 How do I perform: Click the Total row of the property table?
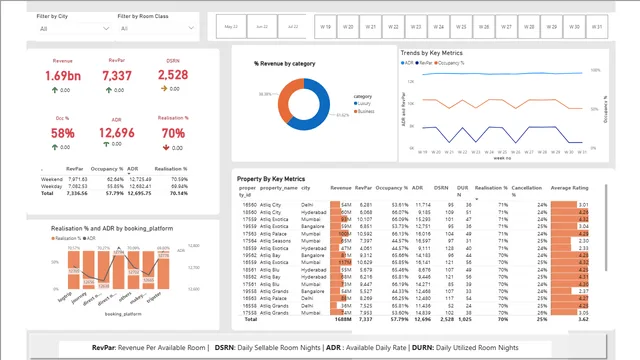click(414, 319)
